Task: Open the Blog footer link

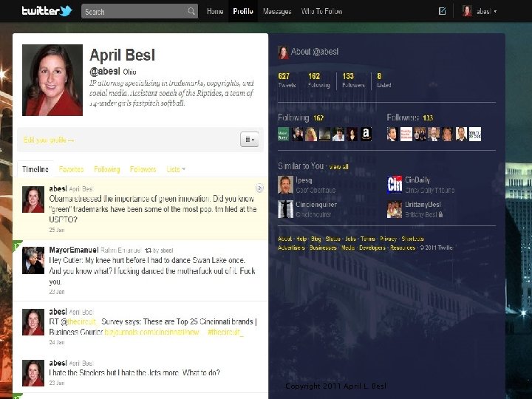Action: click(316, 239)
